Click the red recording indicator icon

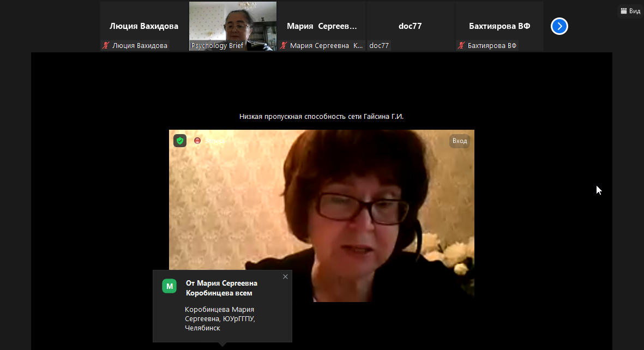click(x=197, y=141)
